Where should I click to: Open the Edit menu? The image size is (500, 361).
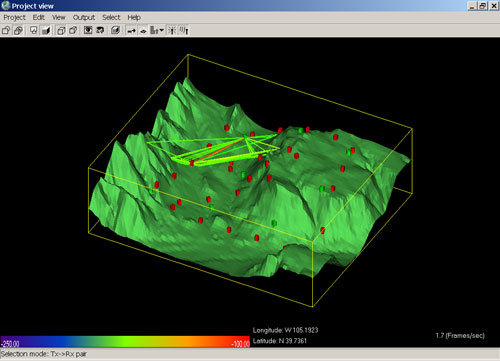click(x=39, y=17)
